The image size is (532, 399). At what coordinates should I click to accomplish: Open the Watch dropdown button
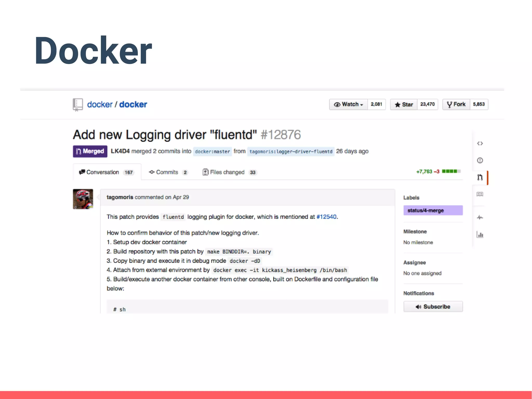[348, 104]
